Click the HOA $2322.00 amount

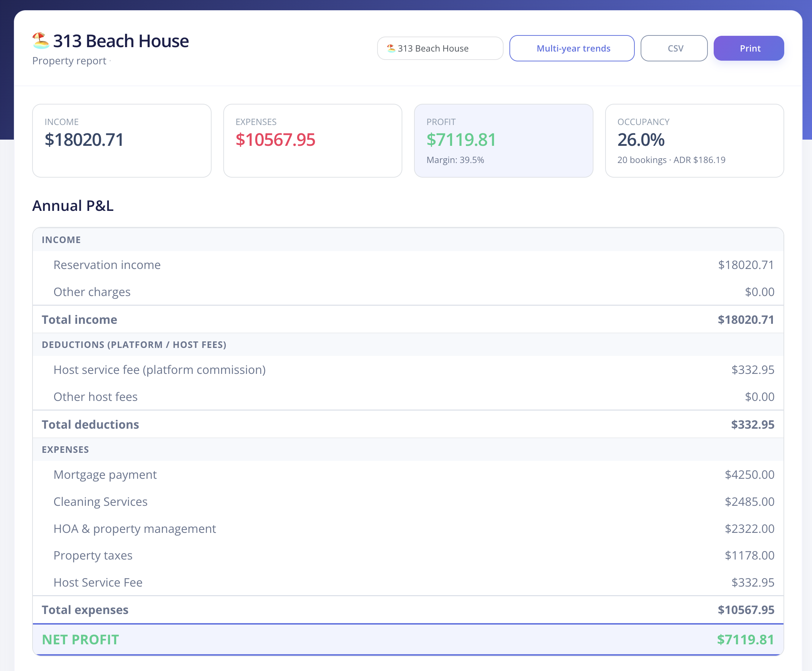750,529
